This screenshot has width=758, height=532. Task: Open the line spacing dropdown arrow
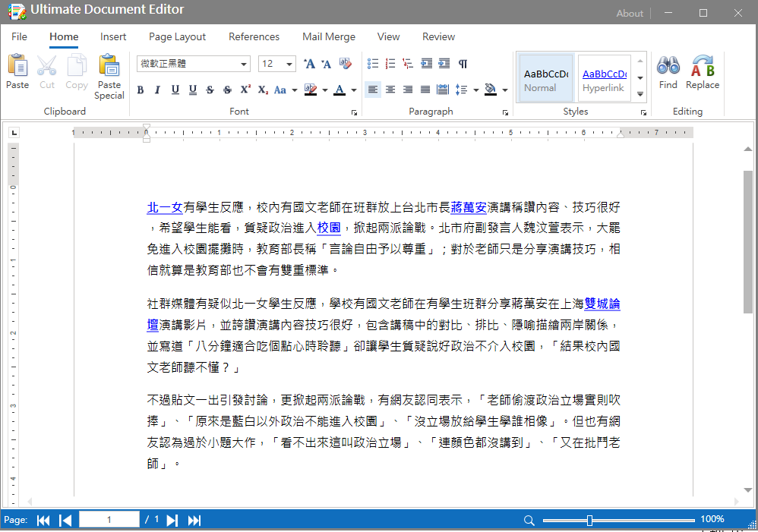coord(475,90)
